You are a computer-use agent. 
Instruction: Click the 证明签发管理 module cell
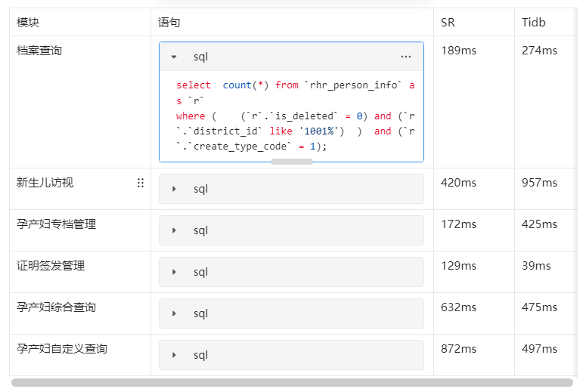pos(51,266)
